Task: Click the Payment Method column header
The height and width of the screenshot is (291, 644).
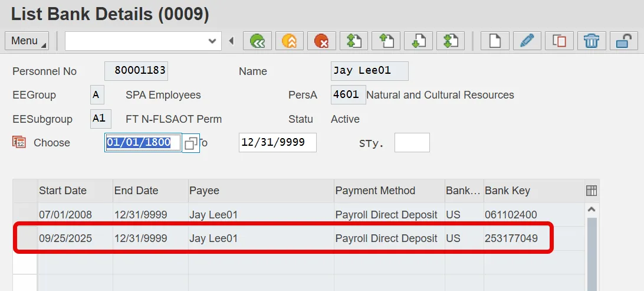Action: (389, 191)
